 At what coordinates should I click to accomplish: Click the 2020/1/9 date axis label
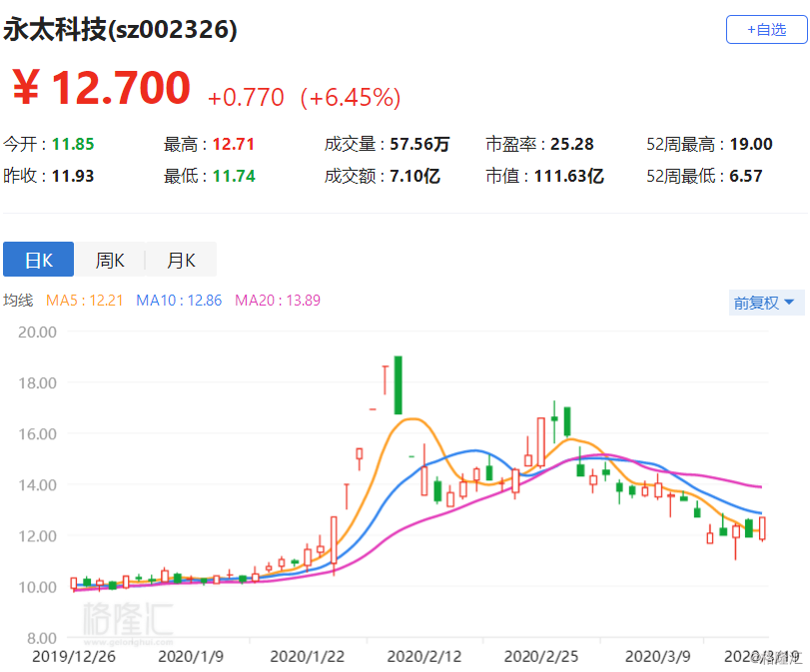click(x=191, y=656)
